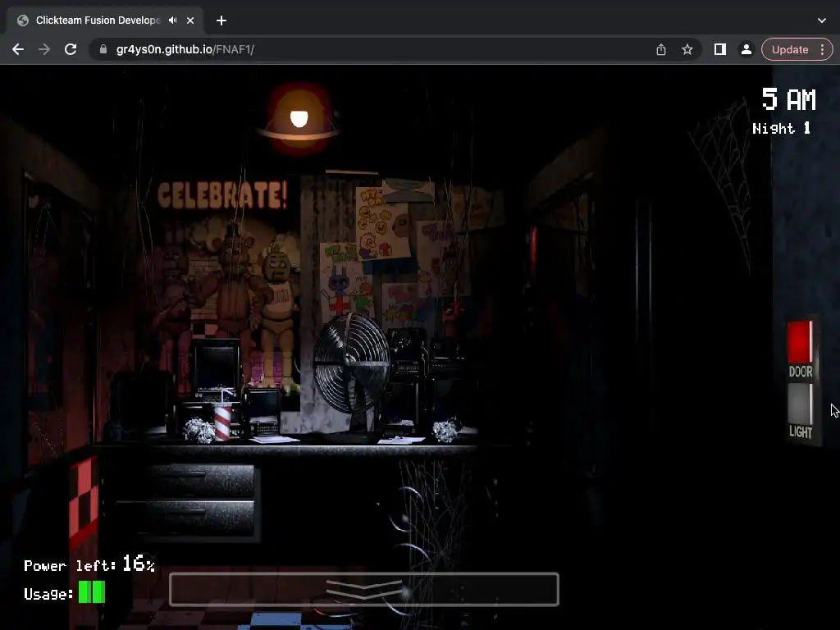This screenshot has height=630, width=840.
Task: Open Chrome's three-dot menu
Action: 823,49
